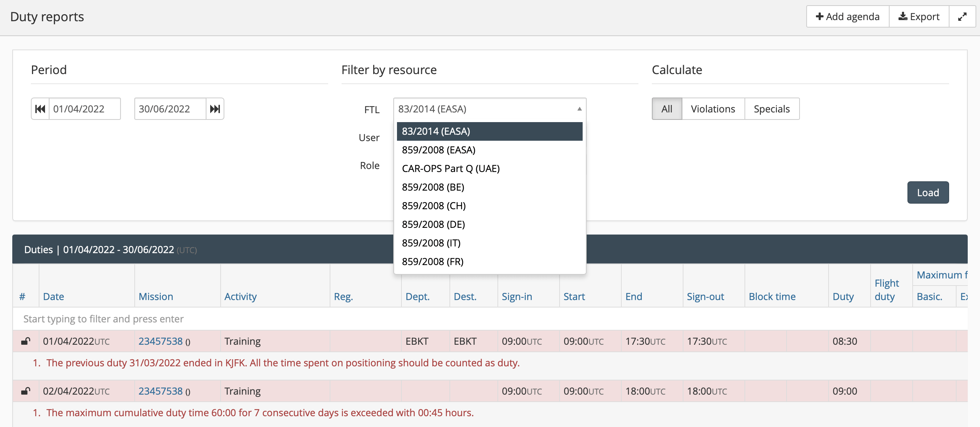Sort table by Basic. column
Screen dimensions: 980x427
coord(929,296)
